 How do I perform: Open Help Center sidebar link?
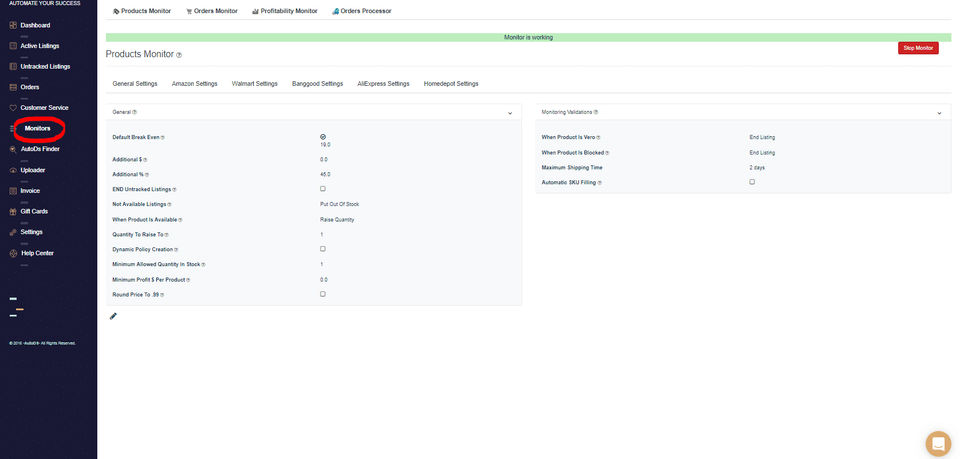click(x=37, y=253)
